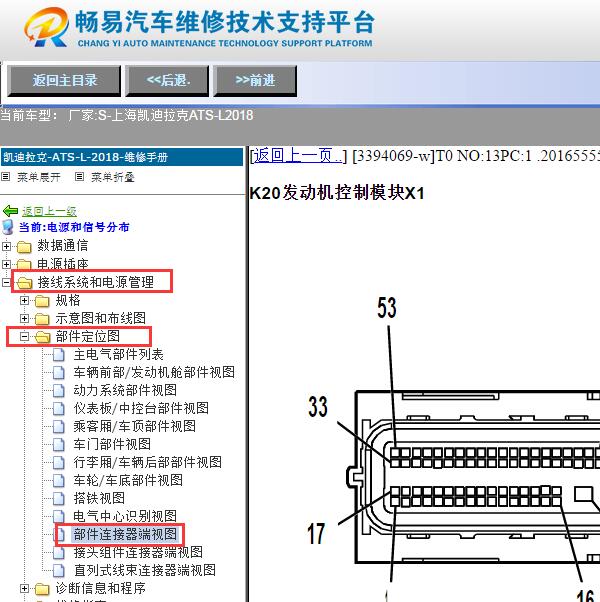Viewport: 600px width, 602px height.
Task: Click page icon beside 行李厢/车辆后部部件视图
Action: [x=59, y=463]
